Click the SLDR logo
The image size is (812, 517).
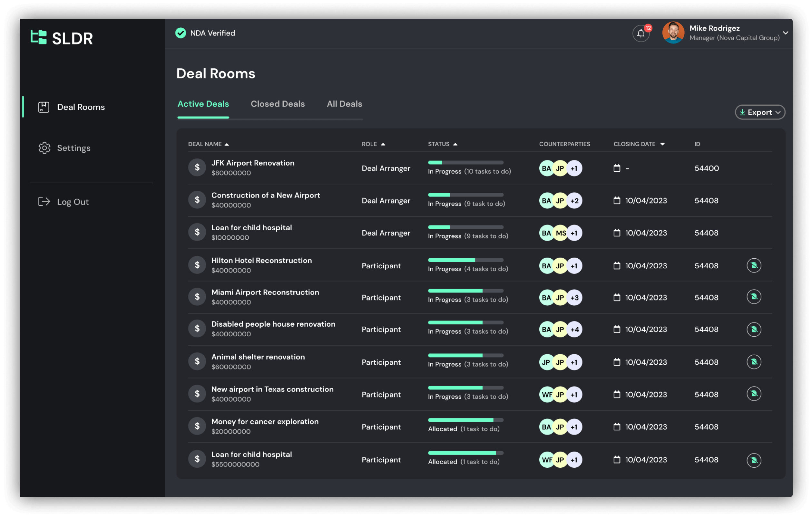pyautogui.click(x=62, y=38)
